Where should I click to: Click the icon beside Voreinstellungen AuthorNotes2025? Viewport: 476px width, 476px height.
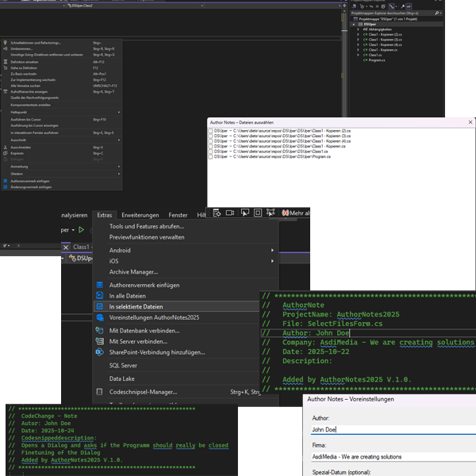pos(99,317)
